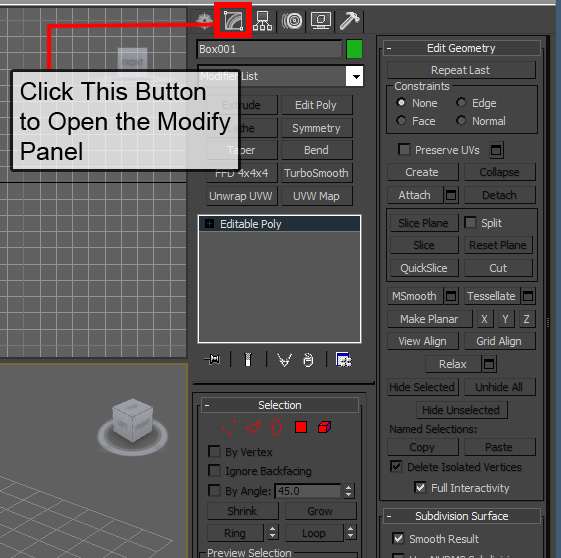Screen dimensions: 561x558
Task: Select Edge sub-object level icon
Action: click(x=253, y=427)
